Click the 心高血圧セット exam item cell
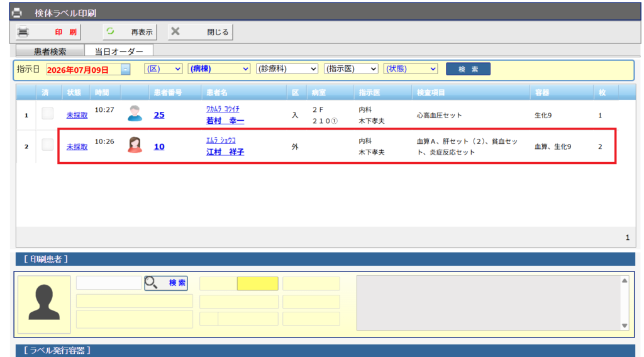Screen dimensions: 644x357 pos(440,115)
